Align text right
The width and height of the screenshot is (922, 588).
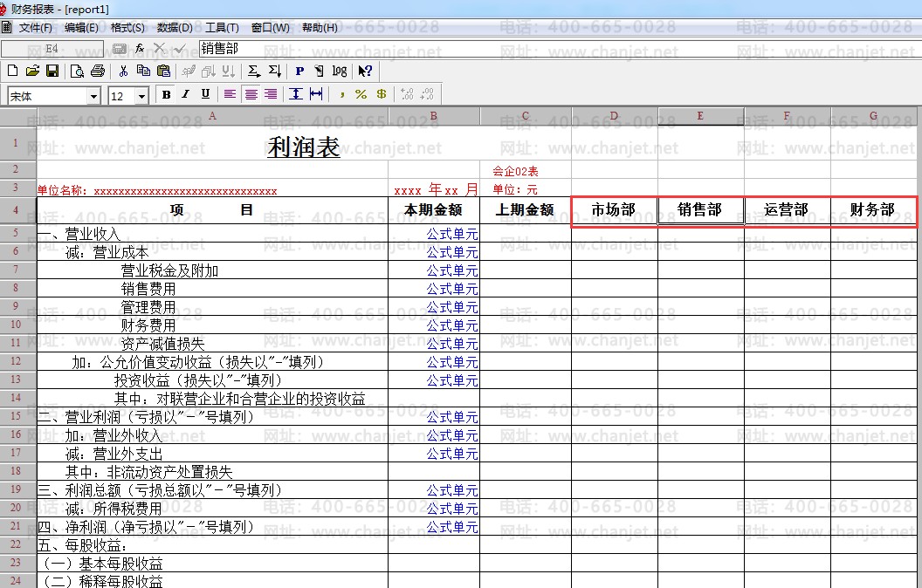(271, 94)
